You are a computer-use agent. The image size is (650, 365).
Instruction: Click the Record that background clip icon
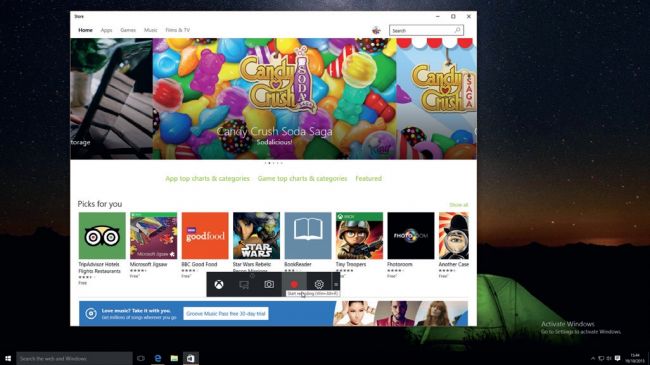coord(244,284)
